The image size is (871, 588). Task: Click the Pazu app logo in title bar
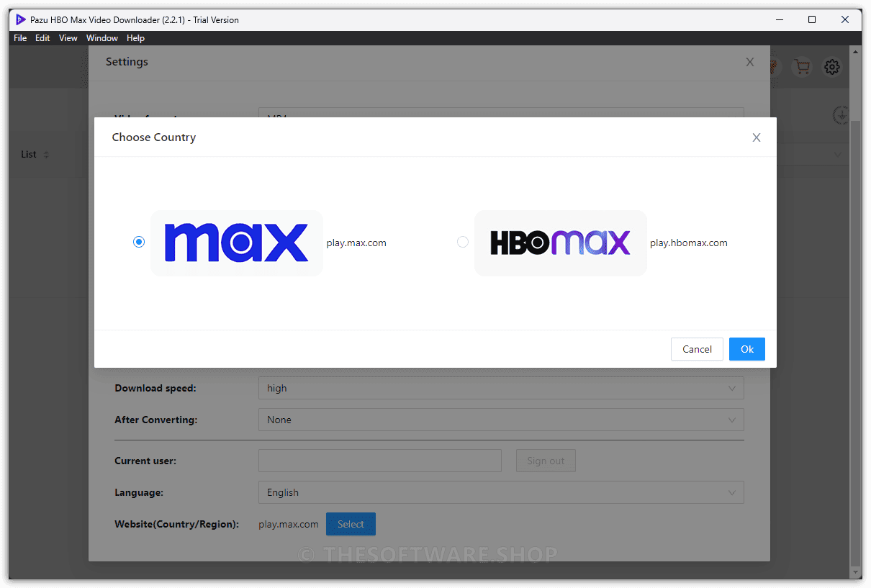pos(21,20)
